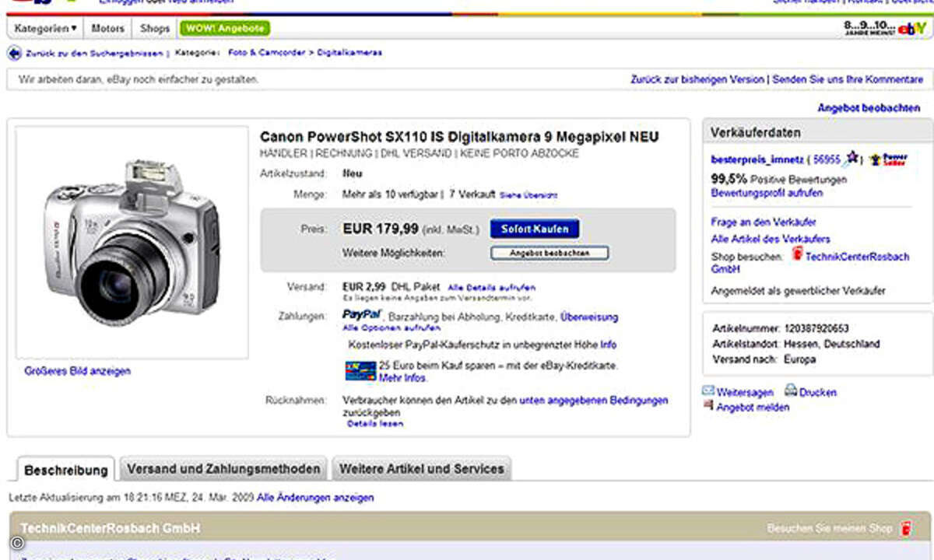Click the WOW! Angebote button

click(x=225, y=28)
